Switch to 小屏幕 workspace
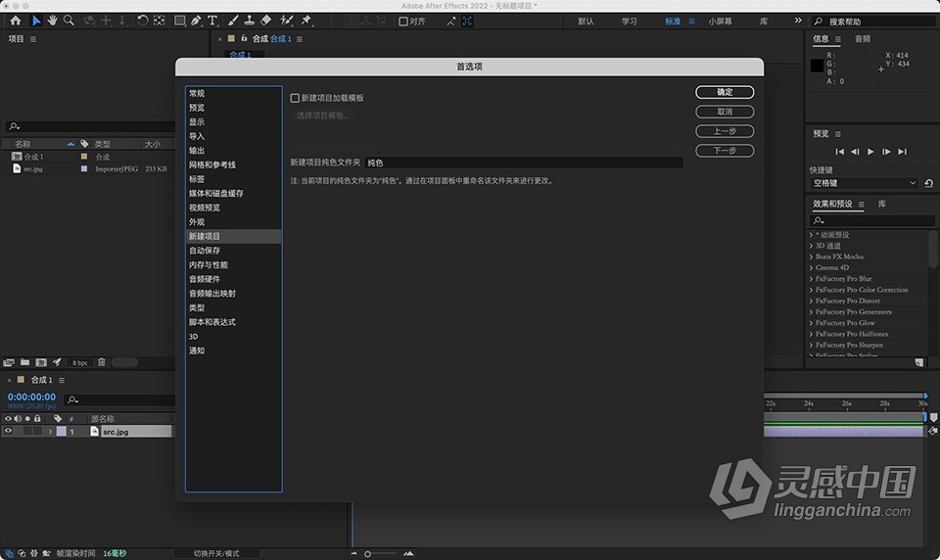940x560 pixels. (x=720, y=21)
